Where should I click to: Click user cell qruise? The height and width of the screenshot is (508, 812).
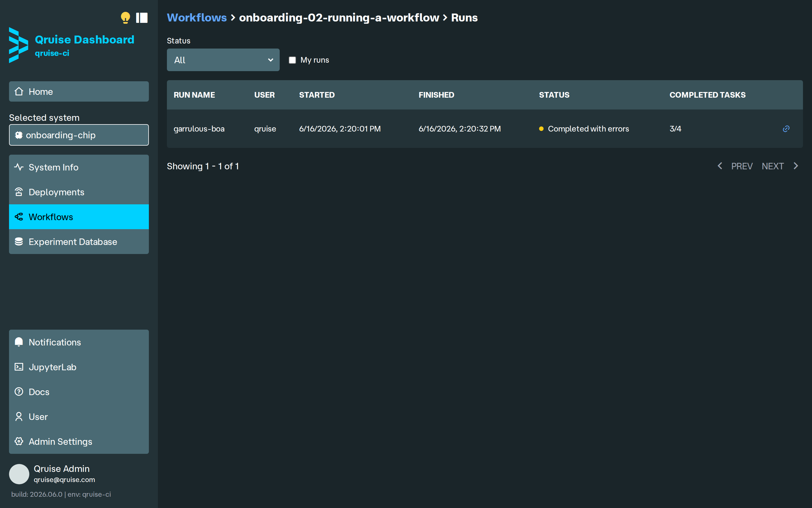coord(265,129)
